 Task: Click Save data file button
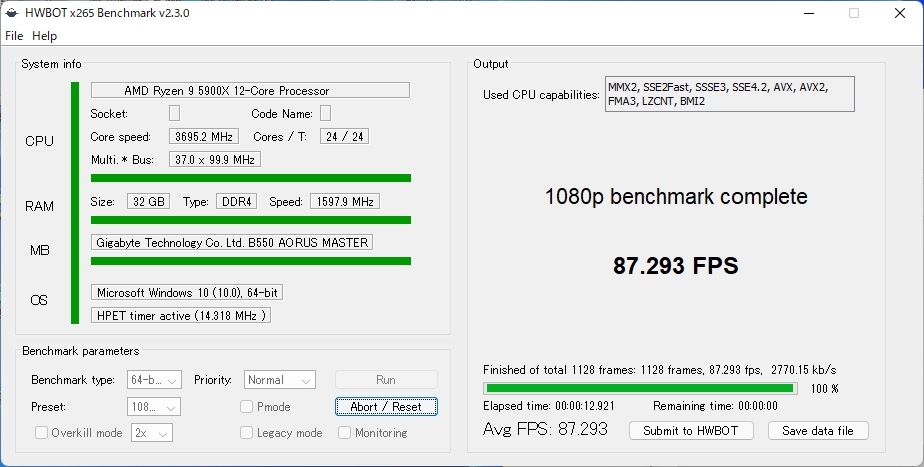(818, 430)
